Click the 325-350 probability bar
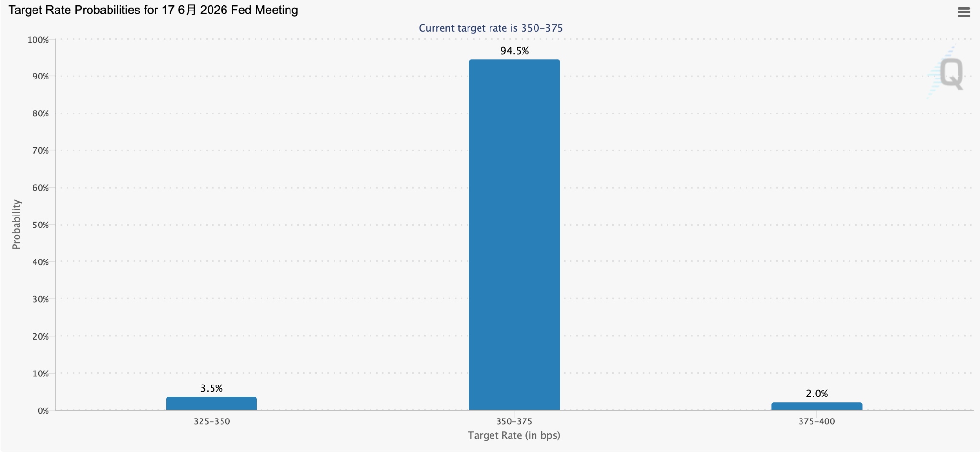The height and width of the screenshot is (453, 980). [x=212, y=404]
